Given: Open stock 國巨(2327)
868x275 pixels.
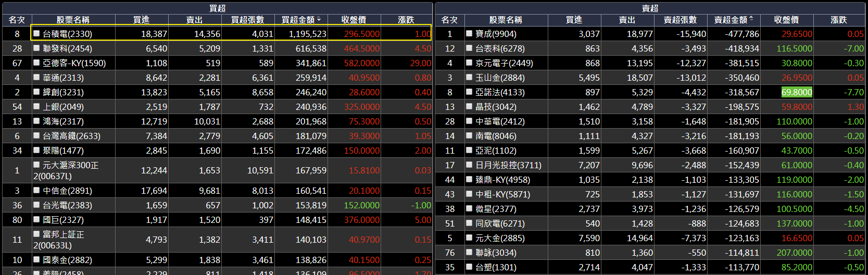Looking at the screenshot, I should [x=63, y=220].
